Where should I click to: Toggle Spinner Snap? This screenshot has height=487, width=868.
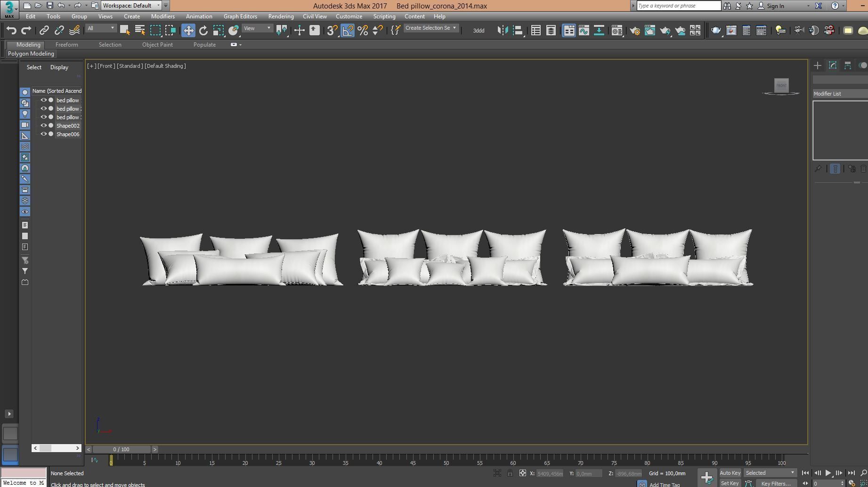378,31
